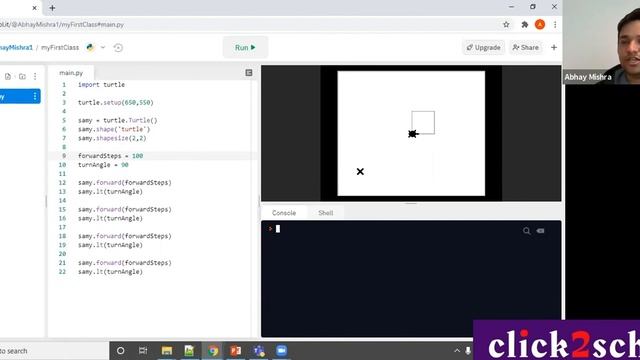Image resolution: width=640 pixels, height=360 pixels.
Task: Open the files panel three-dot menu
Action: point(35,76)
